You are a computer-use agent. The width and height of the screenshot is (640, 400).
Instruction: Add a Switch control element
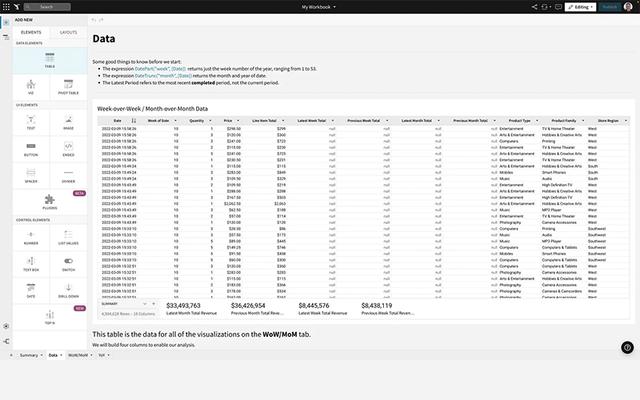pyautogui.click(x=68, y=264)
